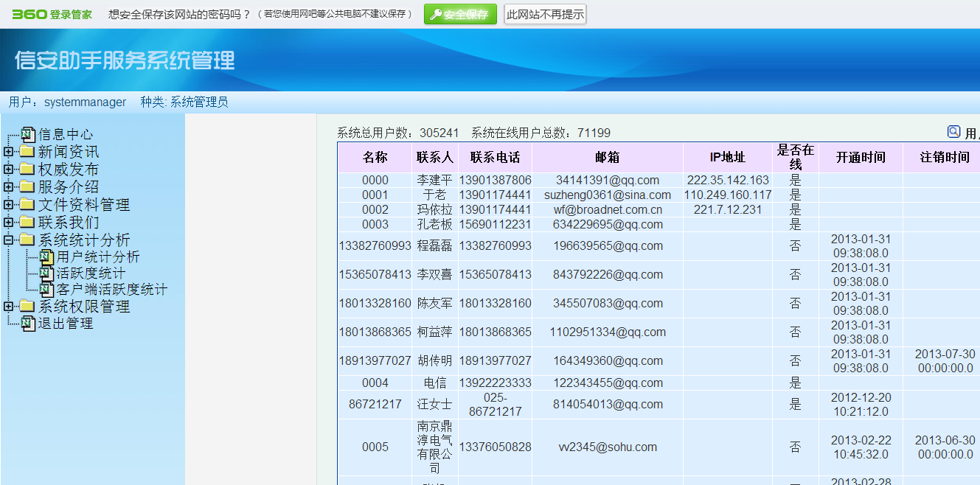Click the 名称 column header

[375, 158]
